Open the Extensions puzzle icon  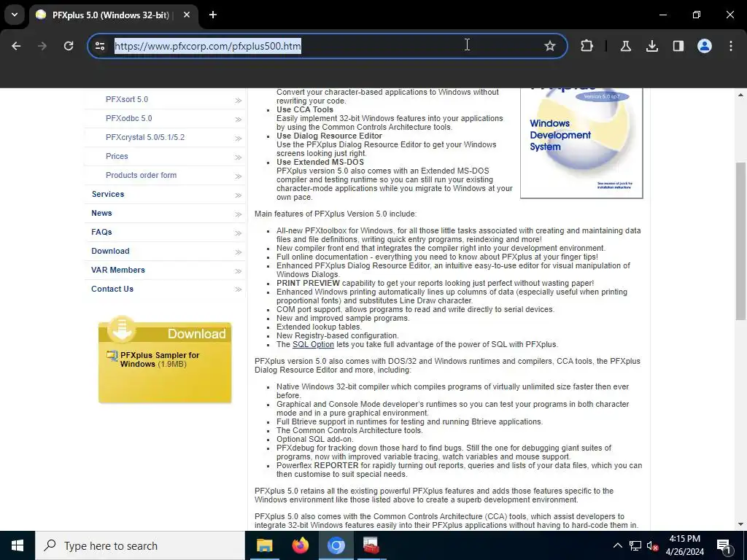pos(587,46)
